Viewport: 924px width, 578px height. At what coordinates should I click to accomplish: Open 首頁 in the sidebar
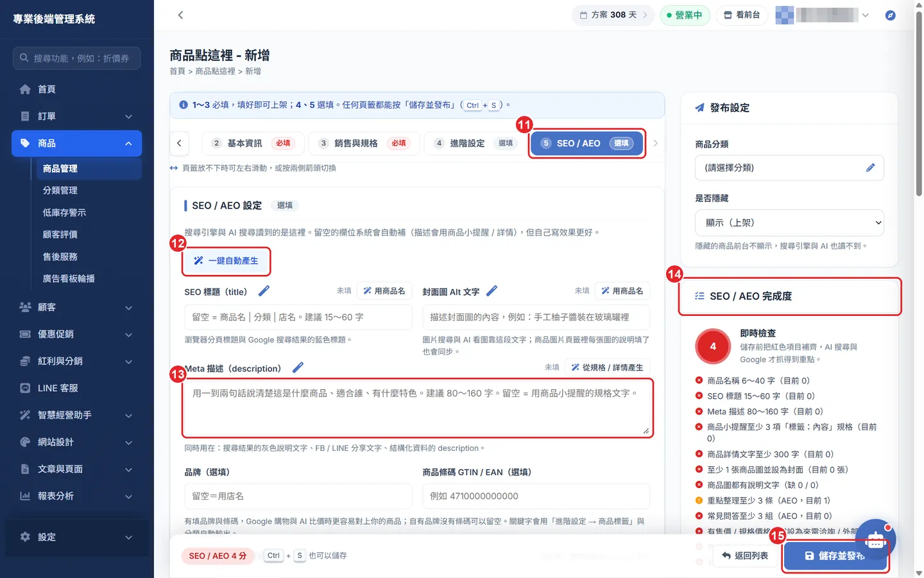[x=77, y=89]
